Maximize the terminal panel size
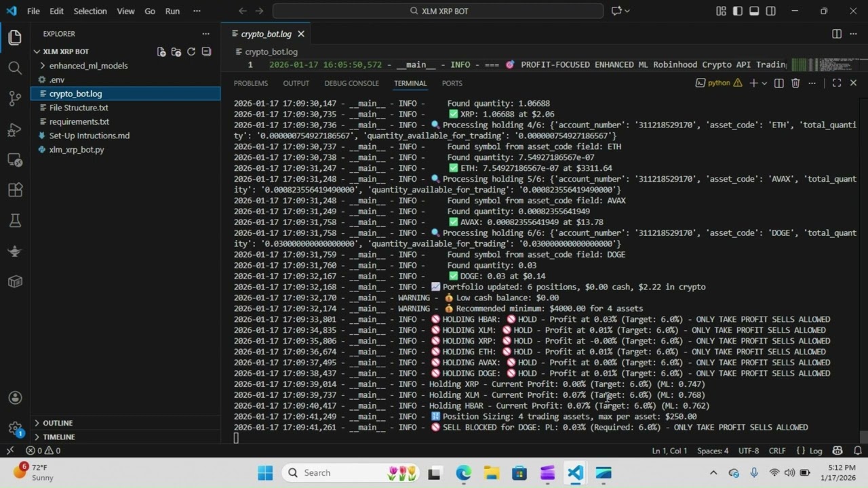The height and width of the screenshot is (488, 868). (837, 83)
